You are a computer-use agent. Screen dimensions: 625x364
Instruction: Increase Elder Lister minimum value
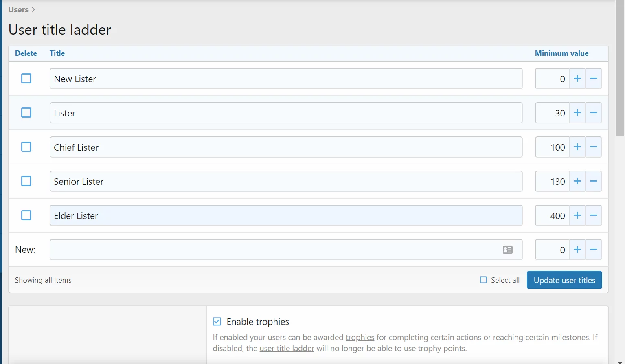pos(577,215)
